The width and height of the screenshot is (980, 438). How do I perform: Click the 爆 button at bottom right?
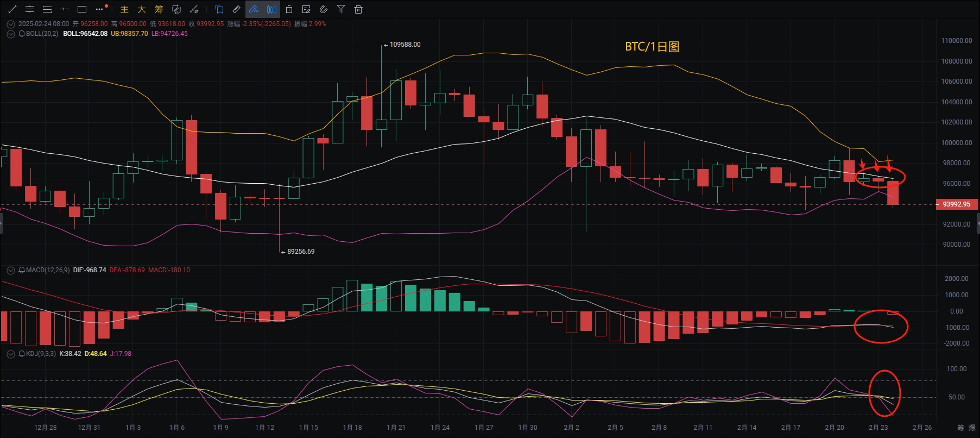(972, 428)
